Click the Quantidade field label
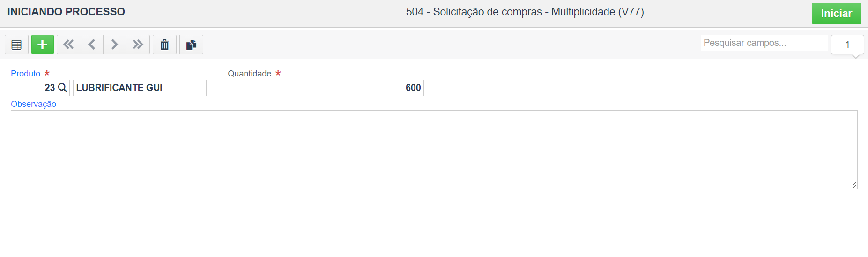Viewport: 868px width, 257px height. click(250, 74)
